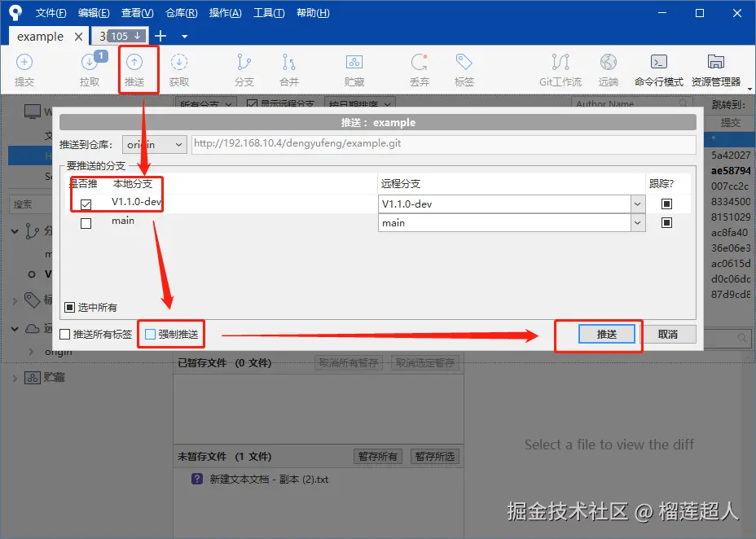Open 资源管理器 (file explorer)
The height and width of the screenshot is (539, 756).
point(715,69)
